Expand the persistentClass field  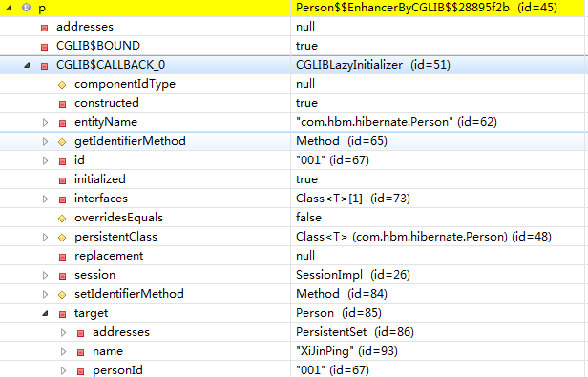click(45, 237)
